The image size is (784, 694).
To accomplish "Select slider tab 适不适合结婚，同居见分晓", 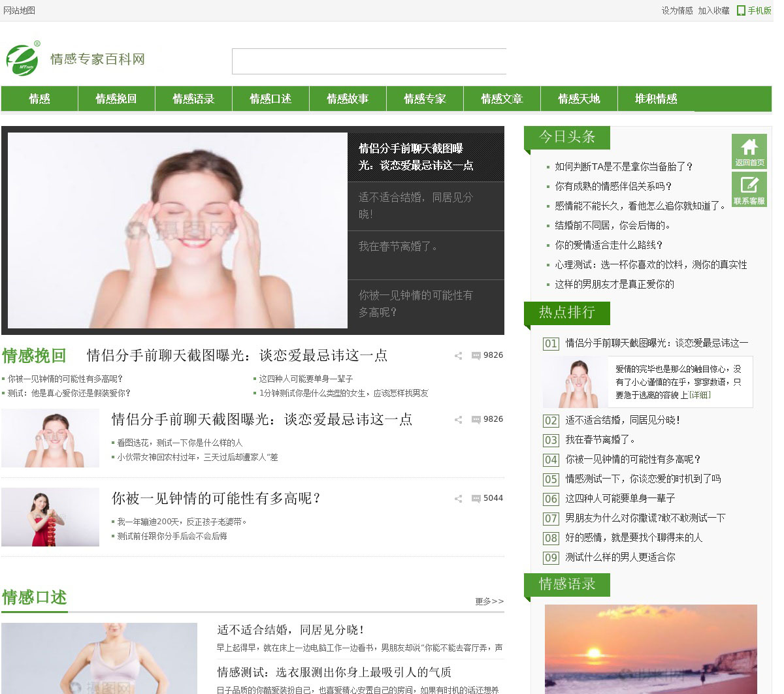I will click(x=426, y=206).
